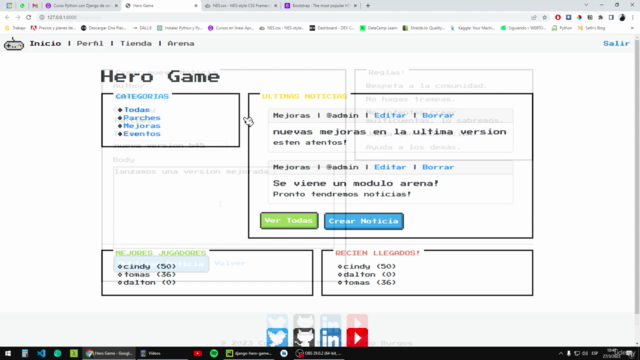The image size is (640, 360).
Task: Switch to the Curso Python con Django tab
Action: point(81,6)
